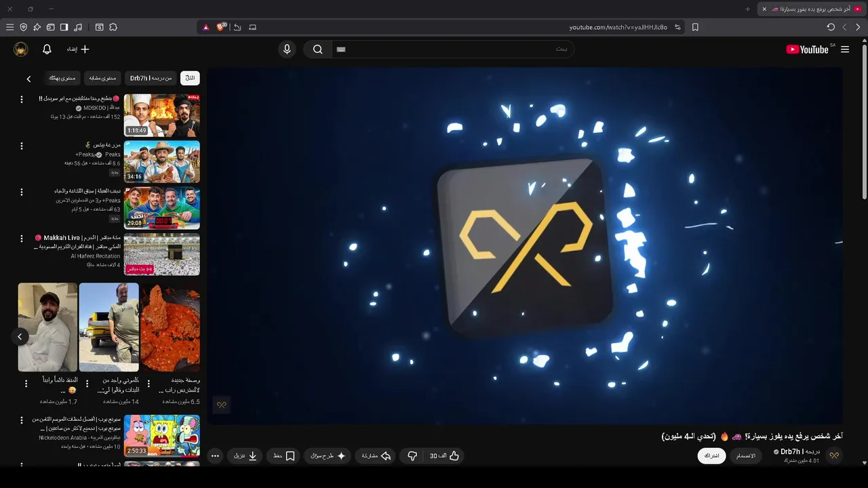Screen dimensions: 868x488
Task: Go to the YouTube home logo
Action: (x=807, y=49)
